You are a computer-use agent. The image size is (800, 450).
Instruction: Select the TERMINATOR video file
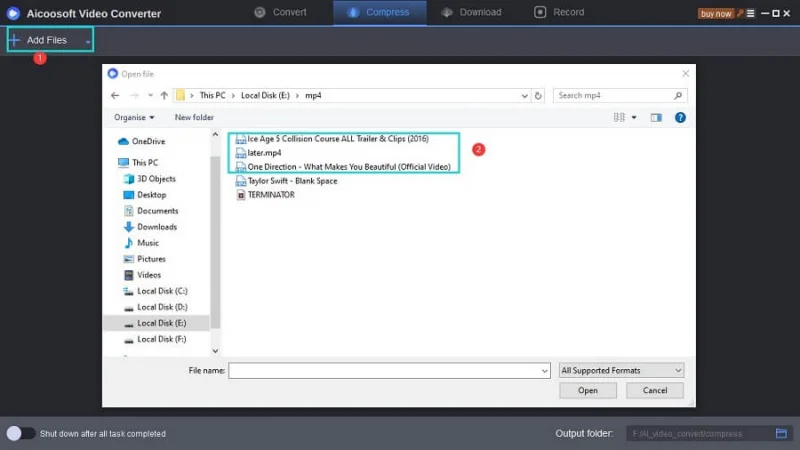click(271, 195)
